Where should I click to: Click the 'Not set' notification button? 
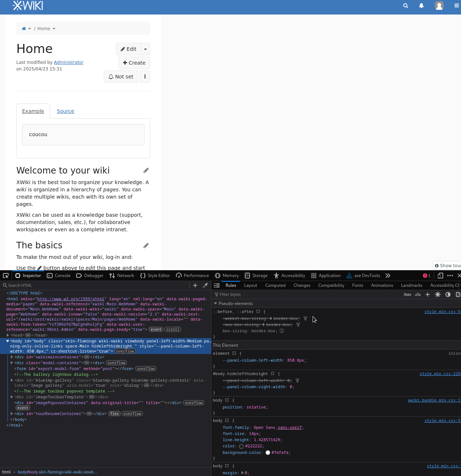[x=121, y=77]
